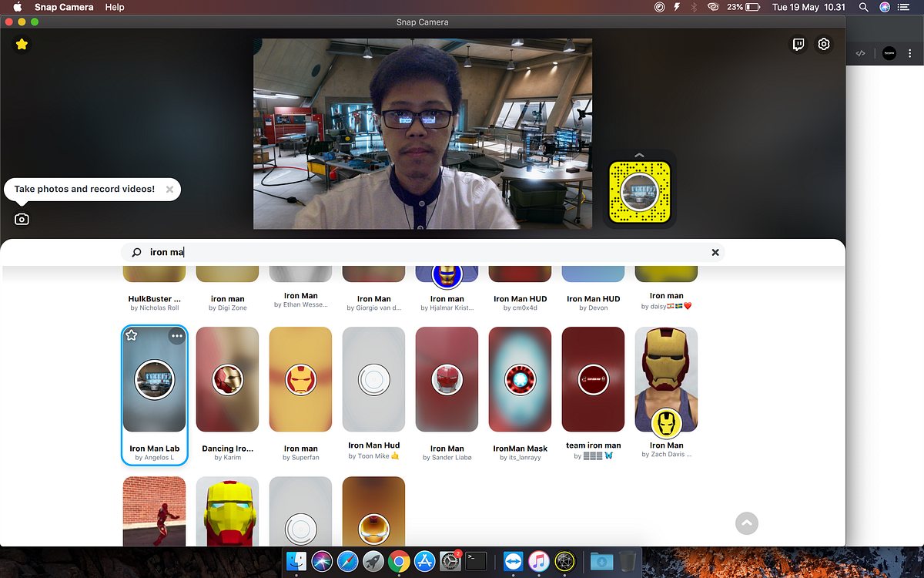Open the Snap Camera menu
The image size is (924, 578).
click(x=64, y=7)
